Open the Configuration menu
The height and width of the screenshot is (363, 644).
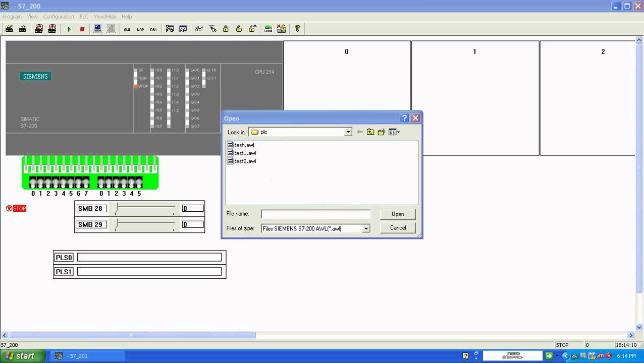[x=59, y=17]
